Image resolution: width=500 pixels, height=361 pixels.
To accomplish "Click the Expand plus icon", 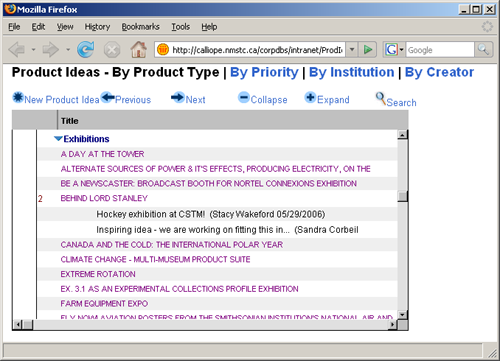I will [x=310, y=98].
